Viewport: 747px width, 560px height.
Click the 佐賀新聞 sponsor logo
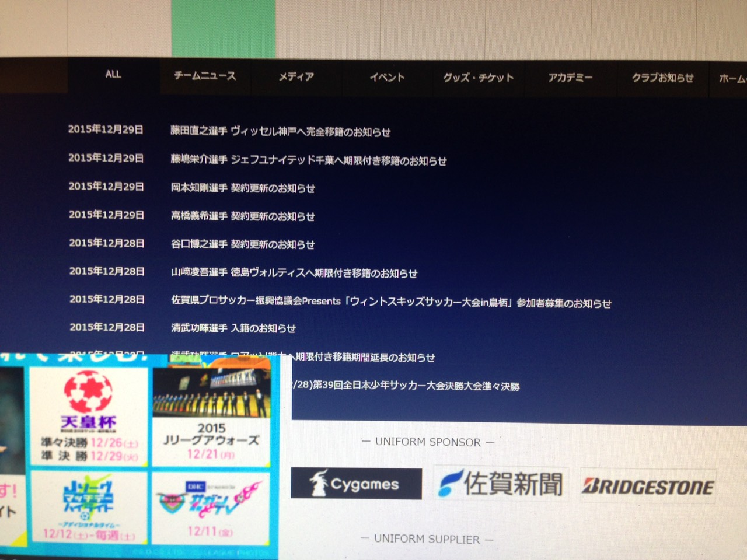[x=501, y=484]
